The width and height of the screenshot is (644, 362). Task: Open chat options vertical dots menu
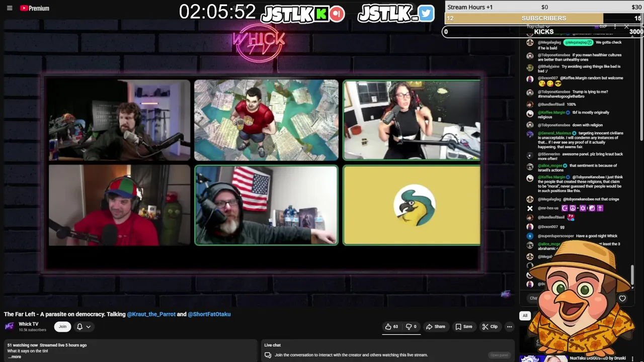(615, 26)
